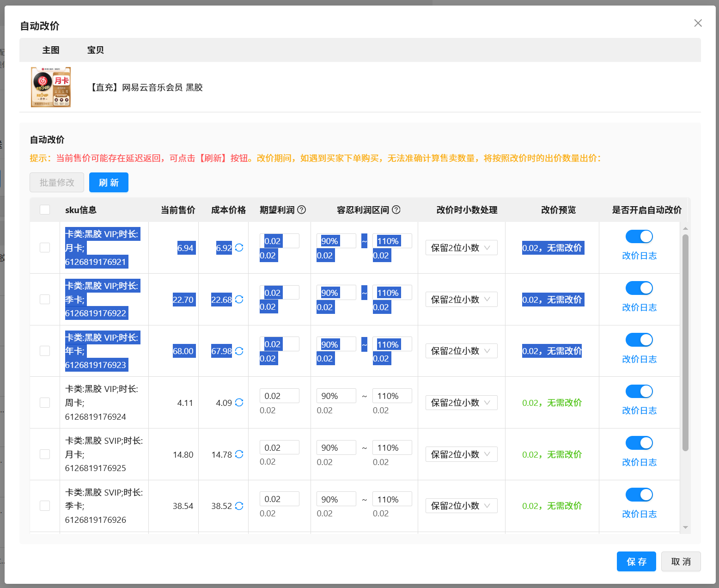Open 改价日志 link for 季卡 22.70 row
The image size is (719, 588).
(x=639, y=307)
